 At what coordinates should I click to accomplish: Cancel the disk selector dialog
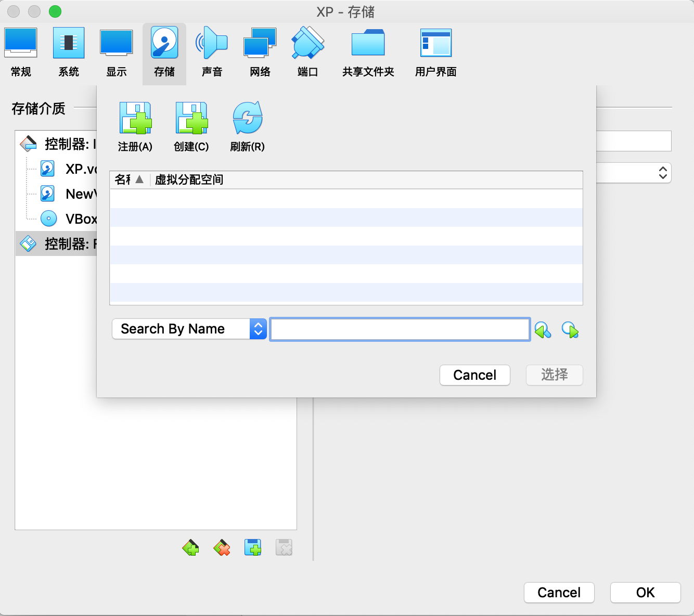click(475, 375)
